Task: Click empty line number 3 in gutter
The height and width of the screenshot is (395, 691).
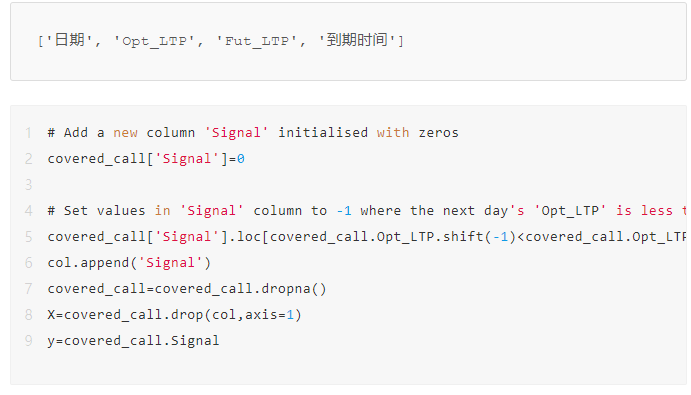Action: [x=29, y=185]
